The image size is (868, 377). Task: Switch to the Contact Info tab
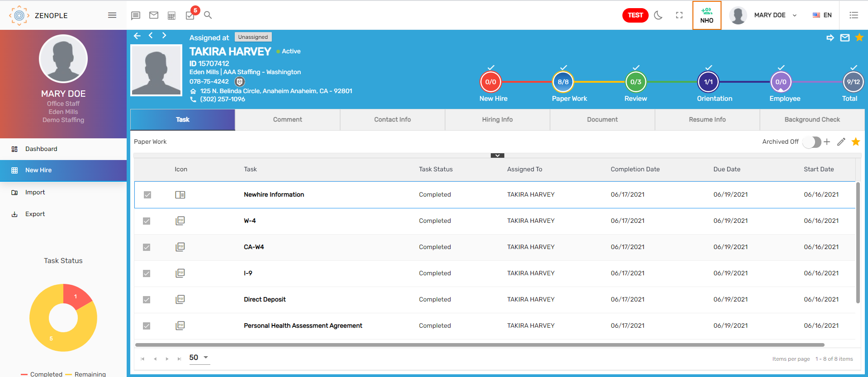(393, 119)
